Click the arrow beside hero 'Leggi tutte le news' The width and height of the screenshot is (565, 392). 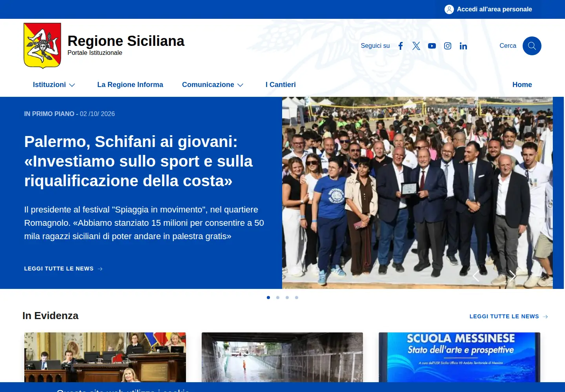pyautogui.click(x=100, y=269)
